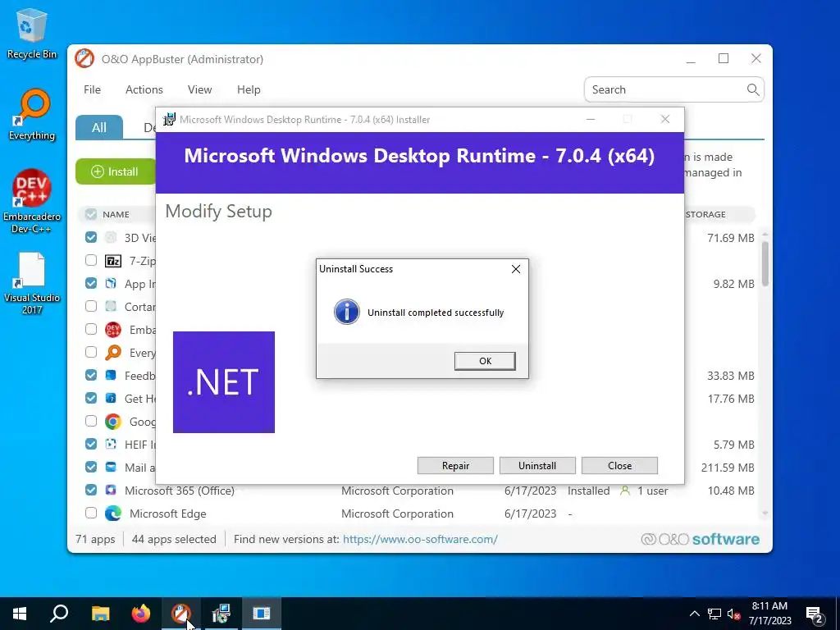Viewport: 840px width, 630px height.
Task: Click the Get Help icon in list
Action: tap(111, 398)
